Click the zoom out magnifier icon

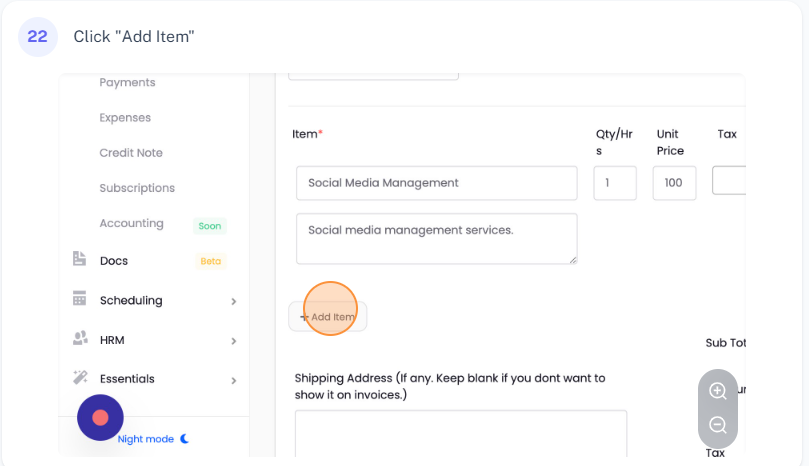point(717,425)
